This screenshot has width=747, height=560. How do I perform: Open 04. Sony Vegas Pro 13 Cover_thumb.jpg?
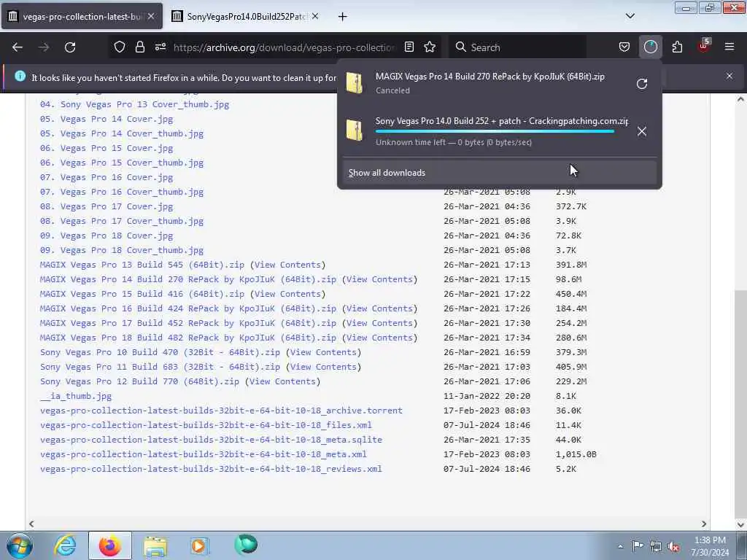[x=134, y=104]
